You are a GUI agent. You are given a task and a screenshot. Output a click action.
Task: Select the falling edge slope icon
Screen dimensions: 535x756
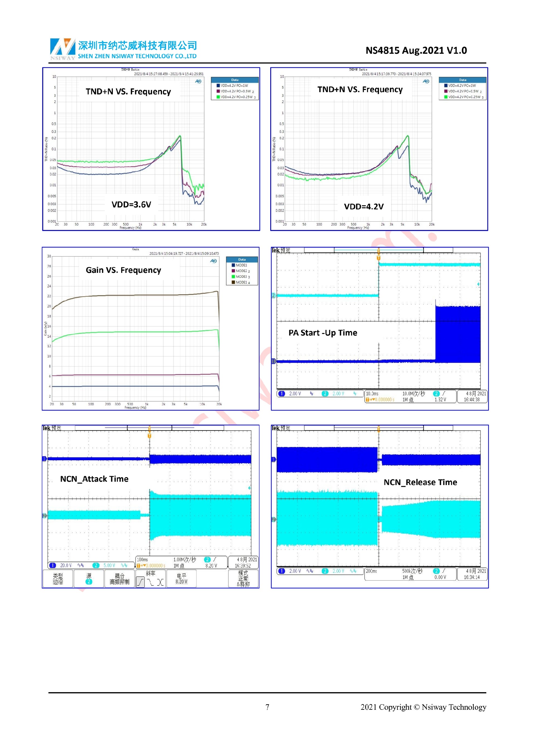pyautogui.click(x=150, y=582)
